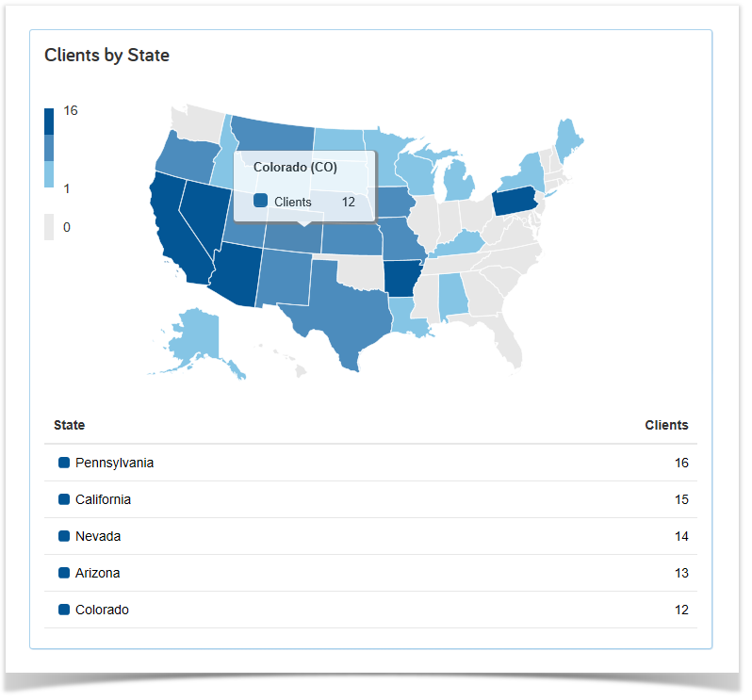Select the gray zero-value legend box
This screenshot has height=700, width=752.
tap(49, 227)
